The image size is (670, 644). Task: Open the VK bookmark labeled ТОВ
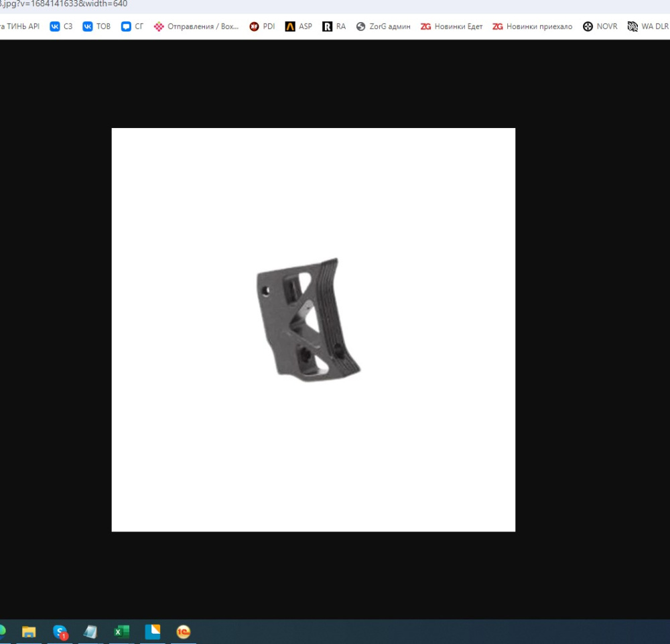point(96,27)
